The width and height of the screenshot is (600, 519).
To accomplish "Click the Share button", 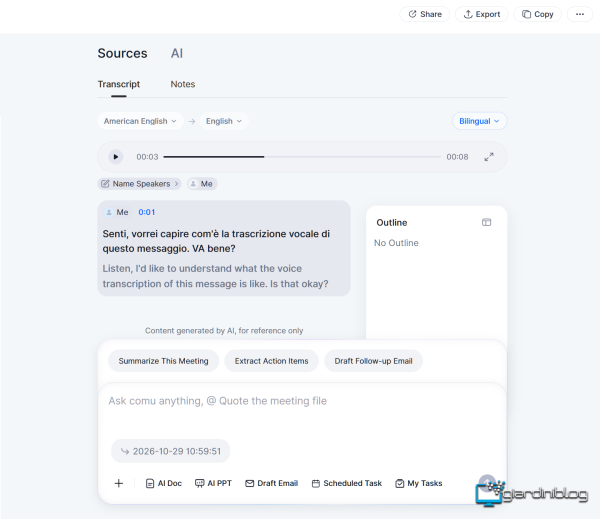I will [x=425, y=14].
